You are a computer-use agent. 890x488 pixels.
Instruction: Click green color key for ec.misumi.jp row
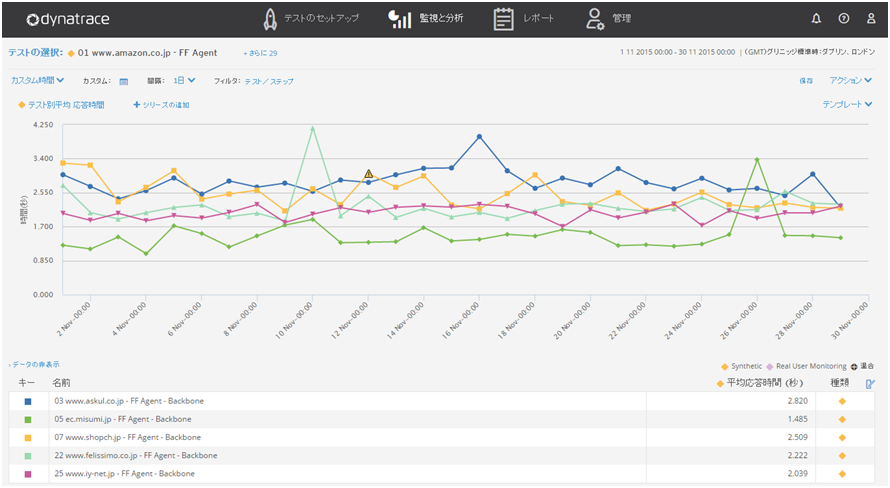[x=28, y=420]
